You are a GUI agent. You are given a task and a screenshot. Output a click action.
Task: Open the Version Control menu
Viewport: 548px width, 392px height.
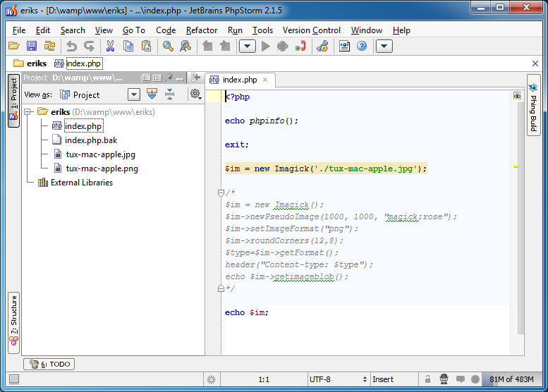pyautogui.click(x=312, y=30)
